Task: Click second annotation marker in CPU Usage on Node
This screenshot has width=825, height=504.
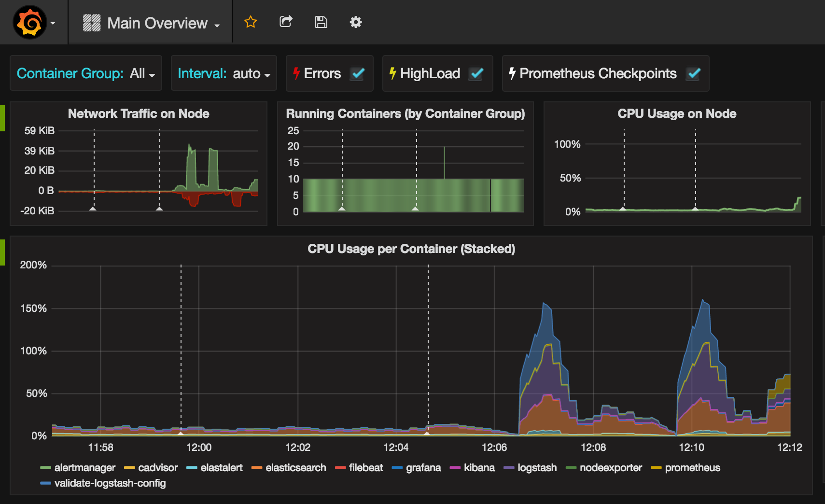Action: click(695, 209)
